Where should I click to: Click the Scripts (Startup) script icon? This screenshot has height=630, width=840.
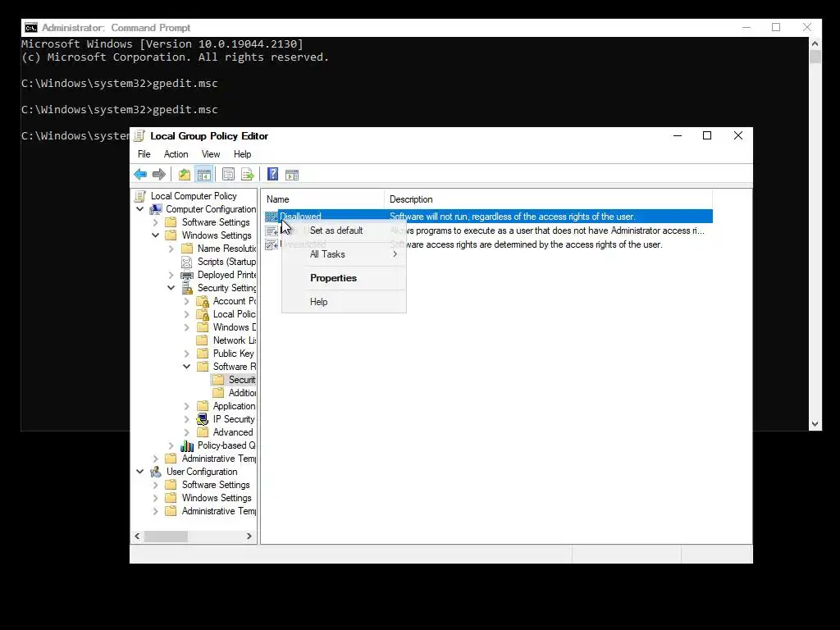186,262
